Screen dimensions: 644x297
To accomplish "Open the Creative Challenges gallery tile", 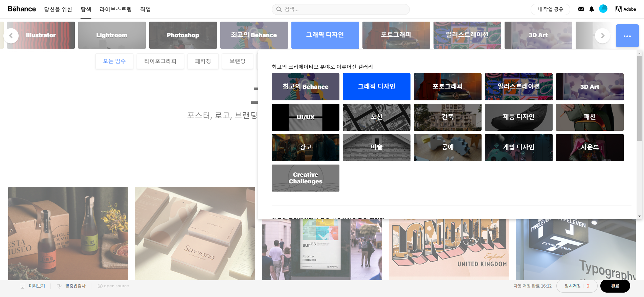I will [x=306, y=178].
